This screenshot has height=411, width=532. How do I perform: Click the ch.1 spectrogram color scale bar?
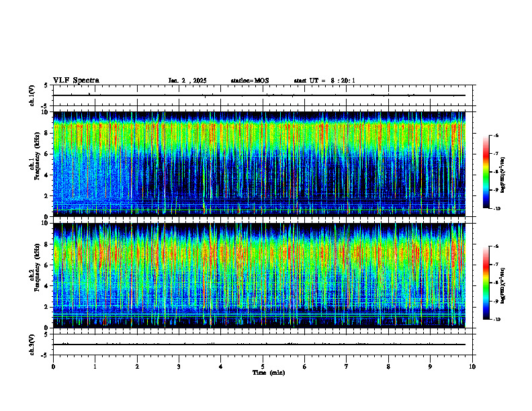(x=486, y=172)
